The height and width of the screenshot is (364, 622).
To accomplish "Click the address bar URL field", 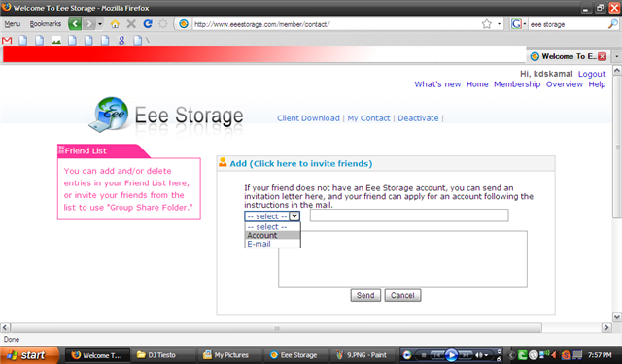I will click(335, 24).
